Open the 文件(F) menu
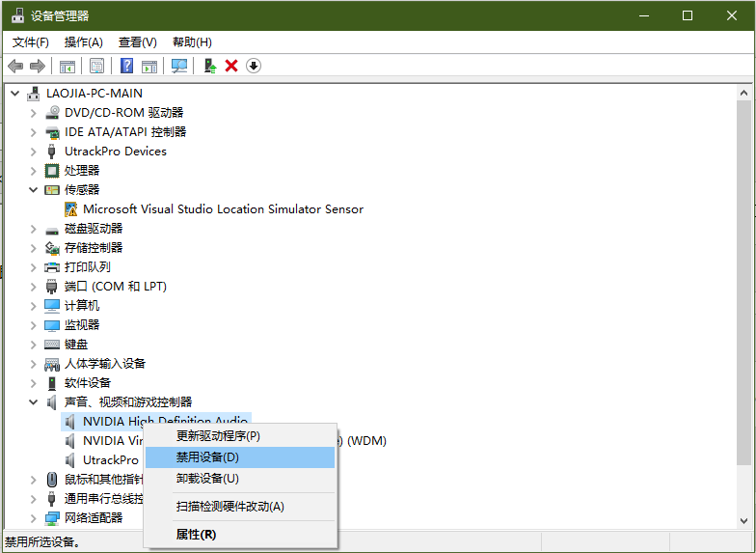Image resolution: width=756 pixels, height=553 pixels. pos(31,42)
